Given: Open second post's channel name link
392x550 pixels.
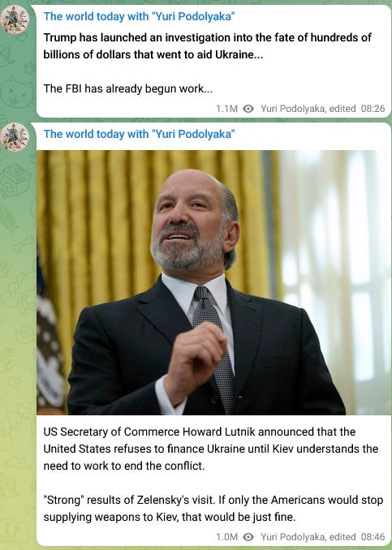Looking at the screenshot, I should (x=139, y=134).
